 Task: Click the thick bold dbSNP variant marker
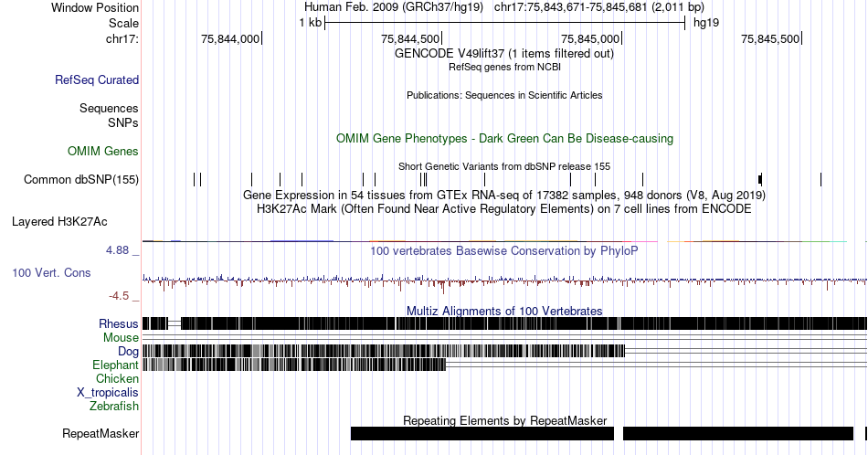pyautogui.click(x=760, y=179)
